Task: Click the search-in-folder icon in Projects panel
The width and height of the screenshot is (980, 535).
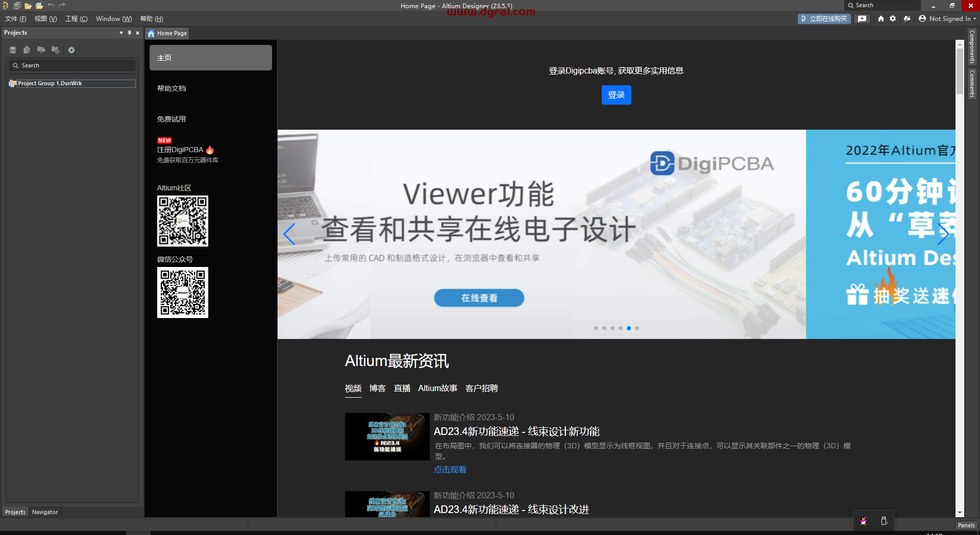Action: (41, 50)
